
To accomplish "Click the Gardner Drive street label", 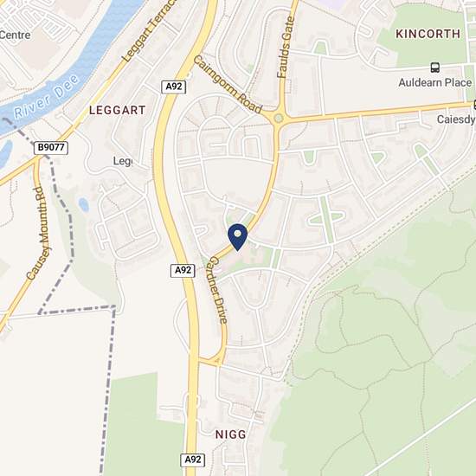I will [x=218, y=290].
